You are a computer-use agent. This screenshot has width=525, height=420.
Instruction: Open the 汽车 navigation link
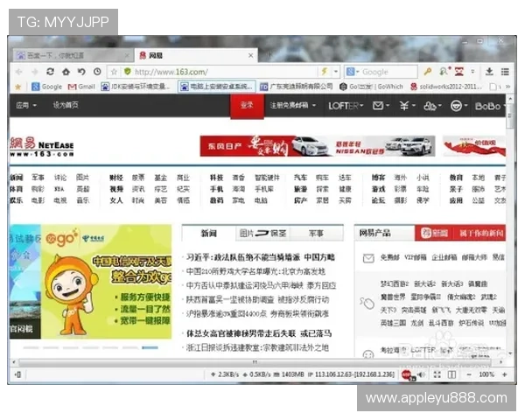click(x=300, y=178)
